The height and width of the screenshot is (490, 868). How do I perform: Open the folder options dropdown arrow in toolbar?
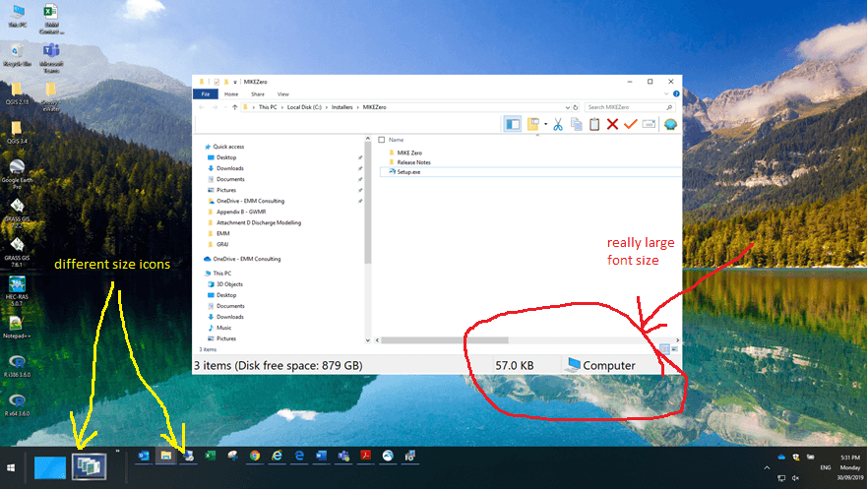(545, 125)
